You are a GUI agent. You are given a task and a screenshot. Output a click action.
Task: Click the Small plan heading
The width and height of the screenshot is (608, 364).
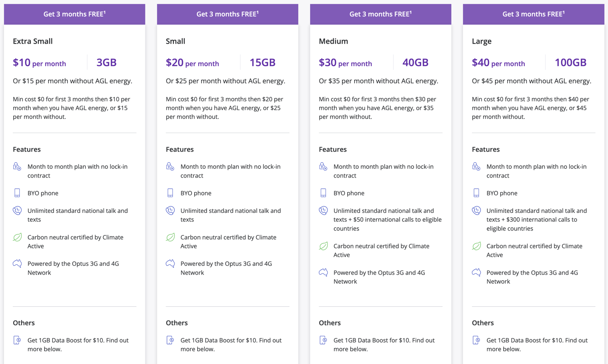175,41
